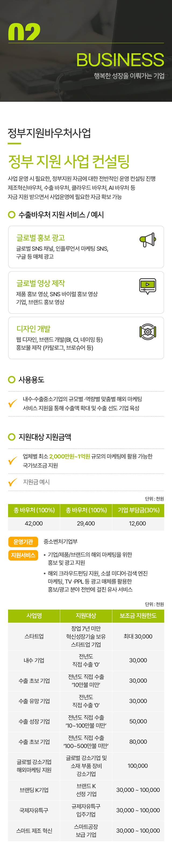This screenshot has width=172, height=868.
Task: Select the 글로벌 홍보 광고 card title
Action: 41,238
